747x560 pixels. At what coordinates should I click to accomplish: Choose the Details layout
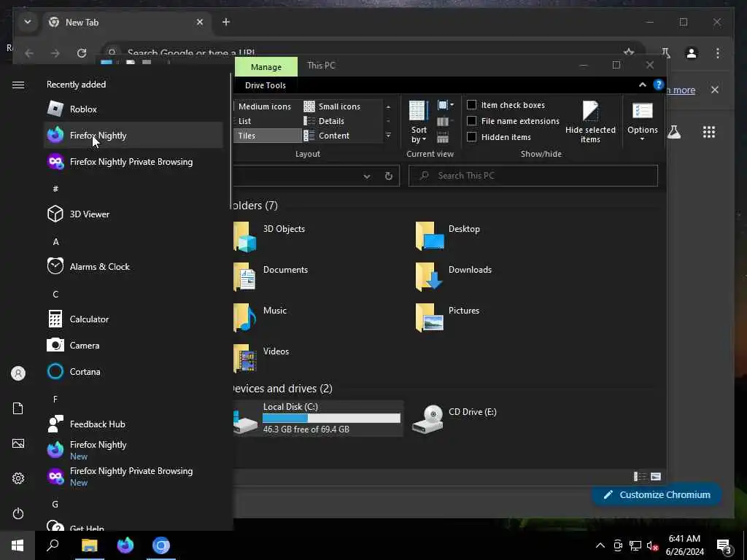[x=324, y=121]
